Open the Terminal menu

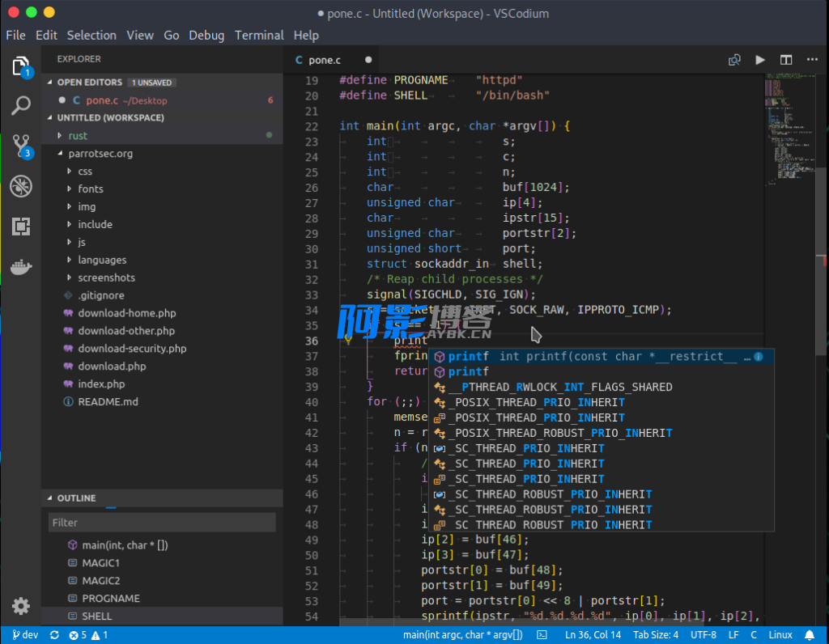coord(259,36)
